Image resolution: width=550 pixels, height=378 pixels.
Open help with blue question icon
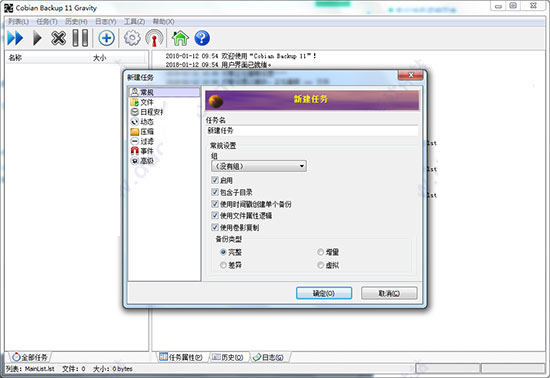[x=202, y=38]
